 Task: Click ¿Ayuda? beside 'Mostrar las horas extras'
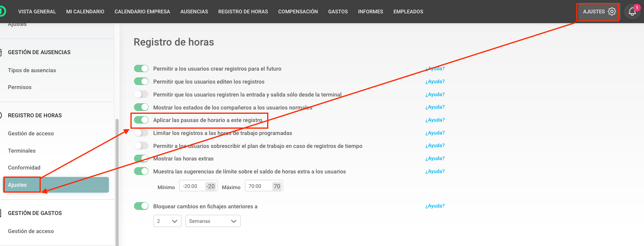click(435, 159)
